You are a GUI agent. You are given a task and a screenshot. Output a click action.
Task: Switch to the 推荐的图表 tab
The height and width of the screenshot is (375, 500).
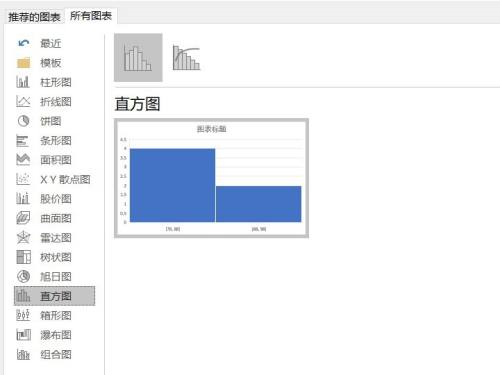click(x=34, y=17)
